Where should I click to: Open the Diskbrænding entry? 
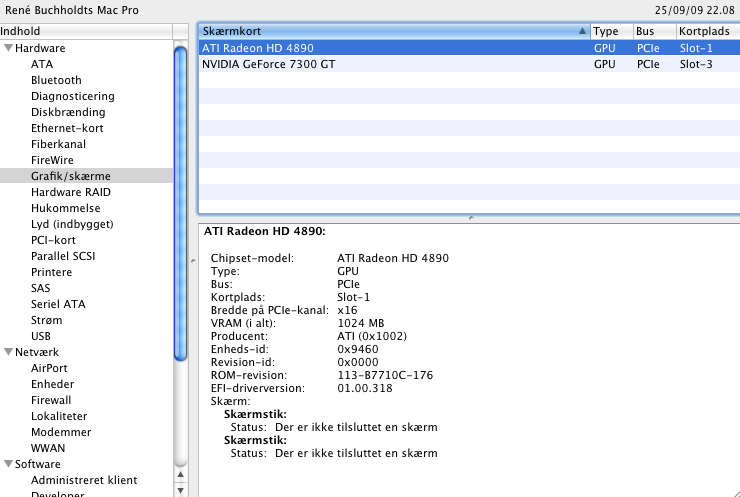click(68, 112)
